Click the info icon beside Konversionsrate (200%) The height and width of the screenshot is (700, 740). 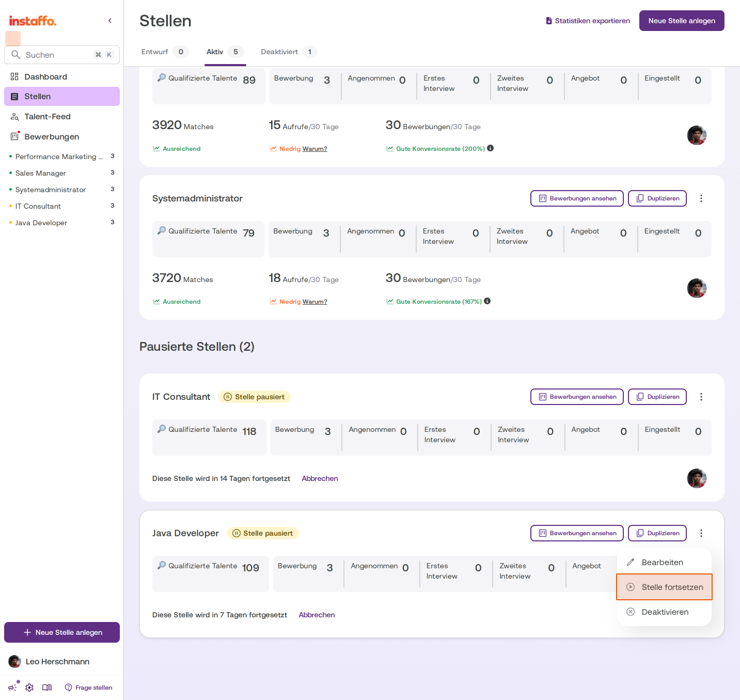(491, 148)
